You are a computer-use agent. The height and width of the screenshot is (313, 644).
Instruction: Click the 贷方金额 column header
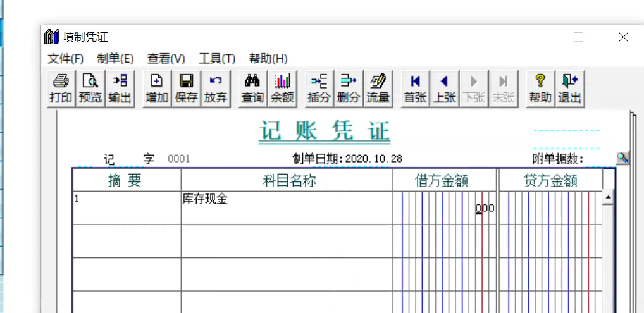point(551,181)
